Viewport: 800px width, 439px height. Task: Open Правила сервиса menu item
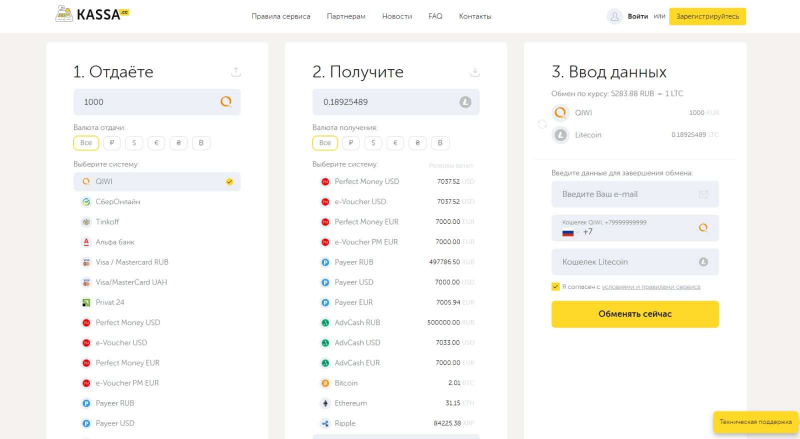coord(281,16)
